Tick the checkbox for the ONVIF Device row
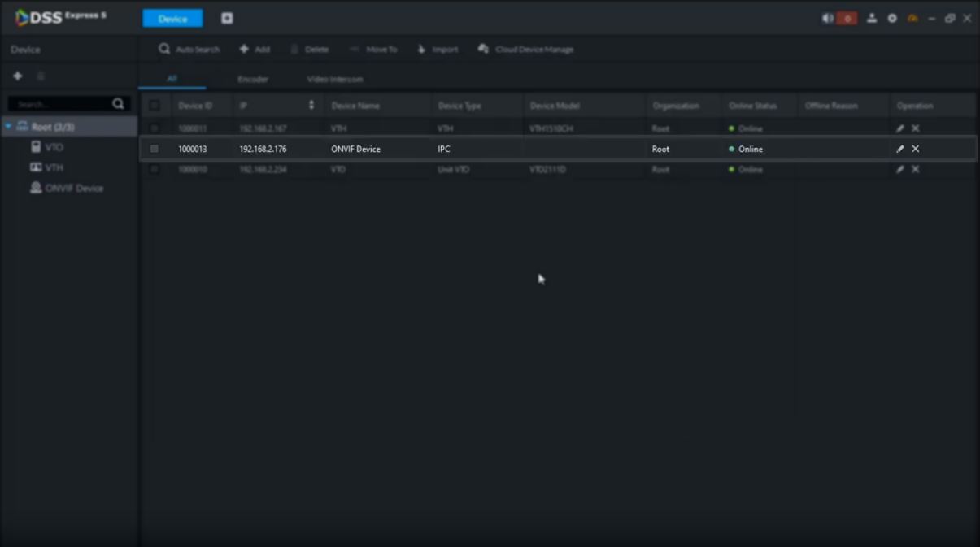The height and width of the screenshot is (547, 980). click(155, 149)
